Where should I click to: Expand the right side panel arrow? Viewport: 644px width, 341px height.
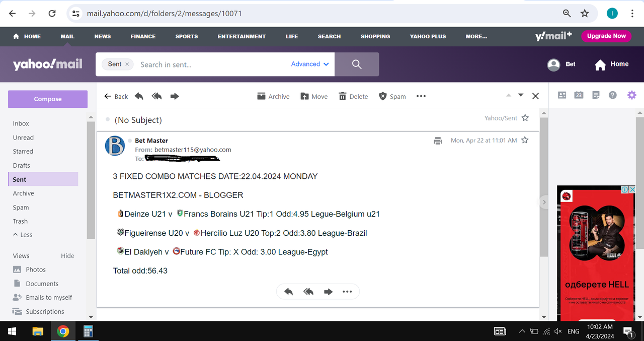pos(543,202)
